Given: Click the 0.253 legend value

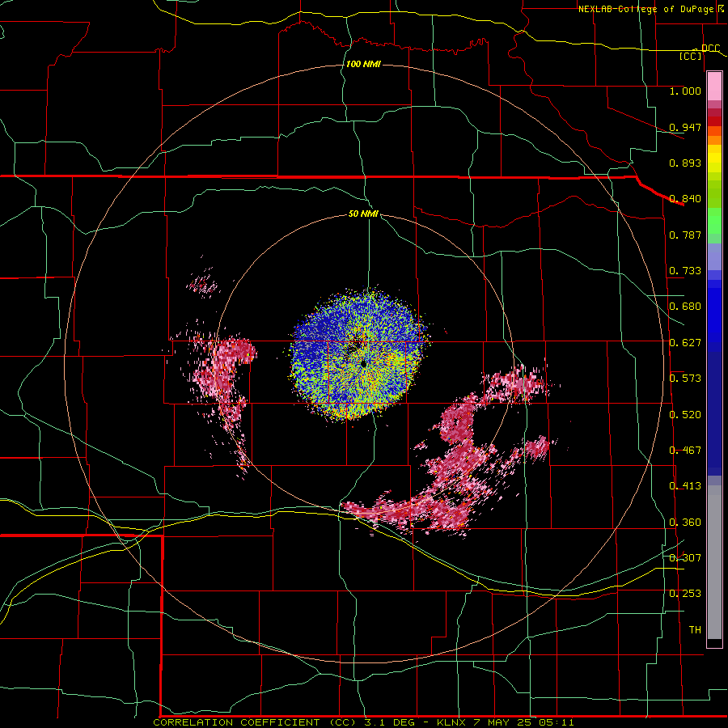Looking at the screenshot, I should pyautogui.click(x=685, y=594).
